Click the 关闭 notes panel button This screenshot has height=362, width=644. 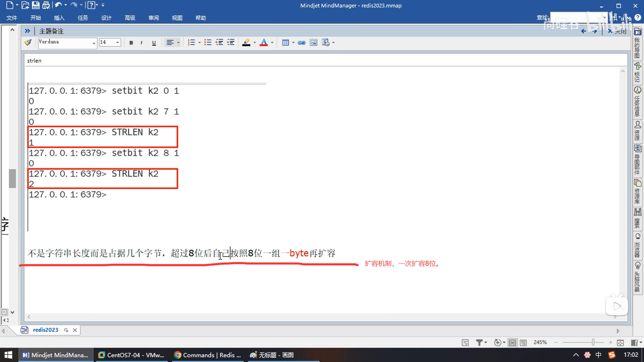tap(617, 31)
